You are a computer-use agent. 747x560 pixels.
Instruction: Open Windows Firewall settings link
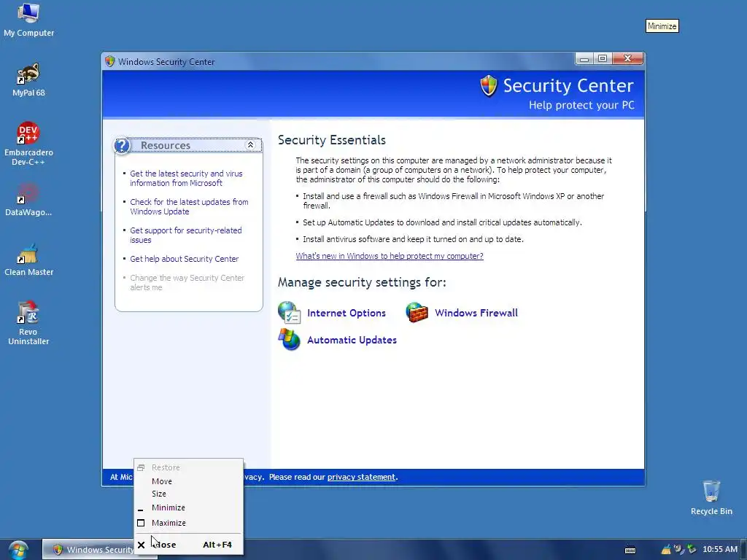(476, 313)
